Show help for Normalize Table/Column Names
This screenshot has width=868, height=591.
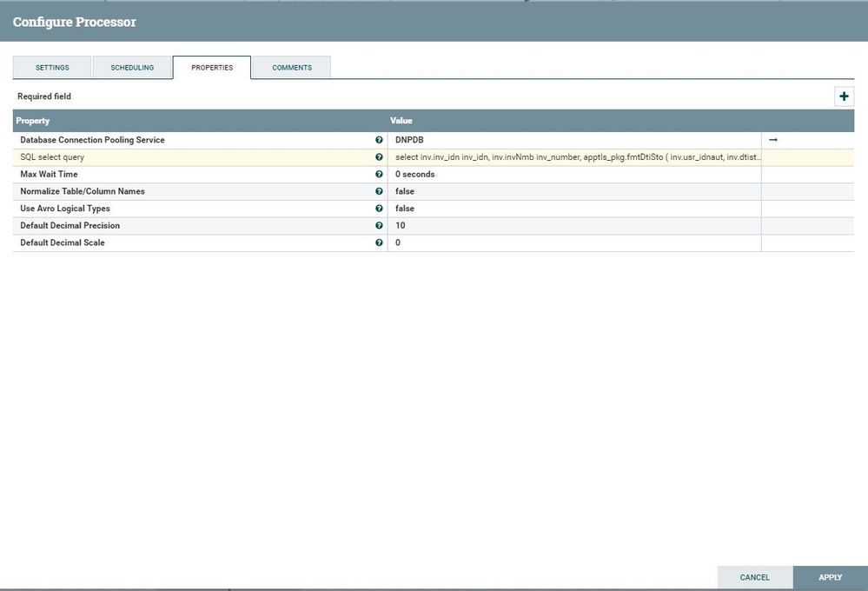379,192
